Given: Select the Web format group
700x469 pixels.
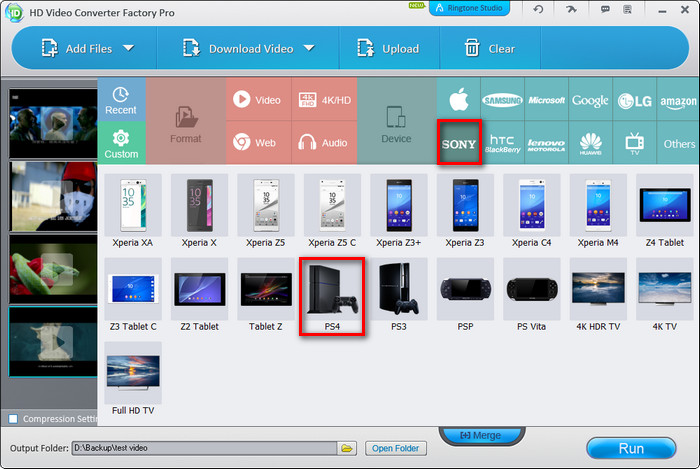Looking at the screenshot, I should pyautogui.click(x=258, y=143).
